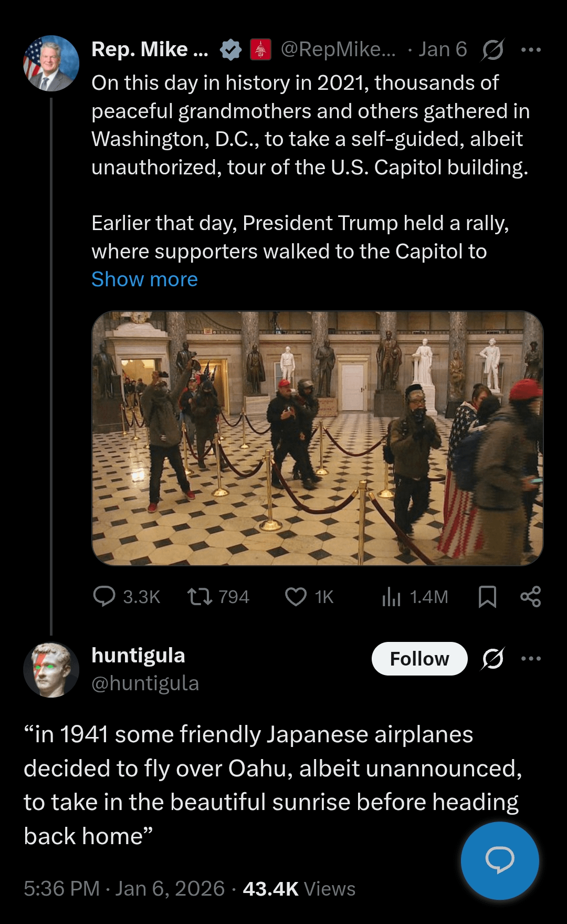Image resolution: width=567 pixels, height=924 pixels.
Task: Click the 5:36 PM Jan 6, 2026 timestamp
Action: pos(124,888)
